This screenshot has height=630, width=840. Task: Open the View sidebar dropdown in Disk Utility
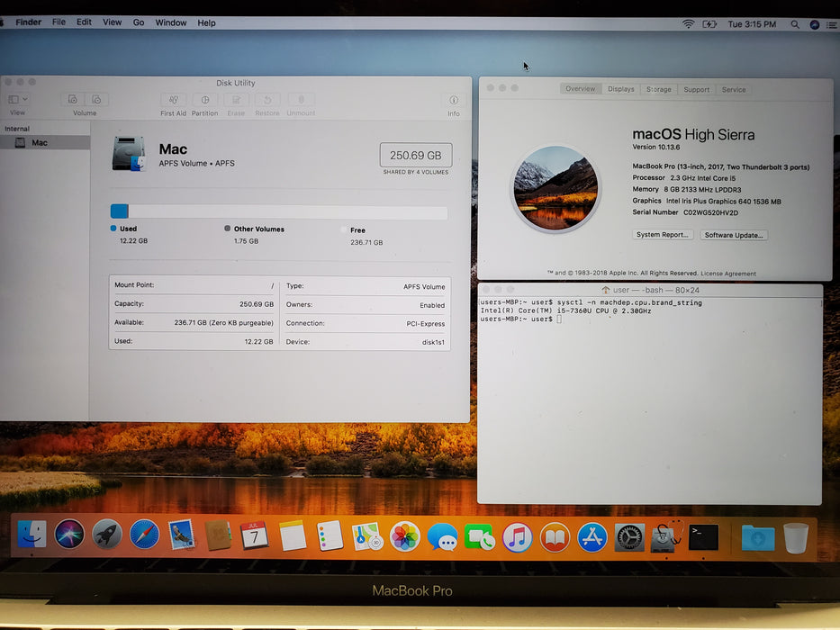(x=18, y=100)
